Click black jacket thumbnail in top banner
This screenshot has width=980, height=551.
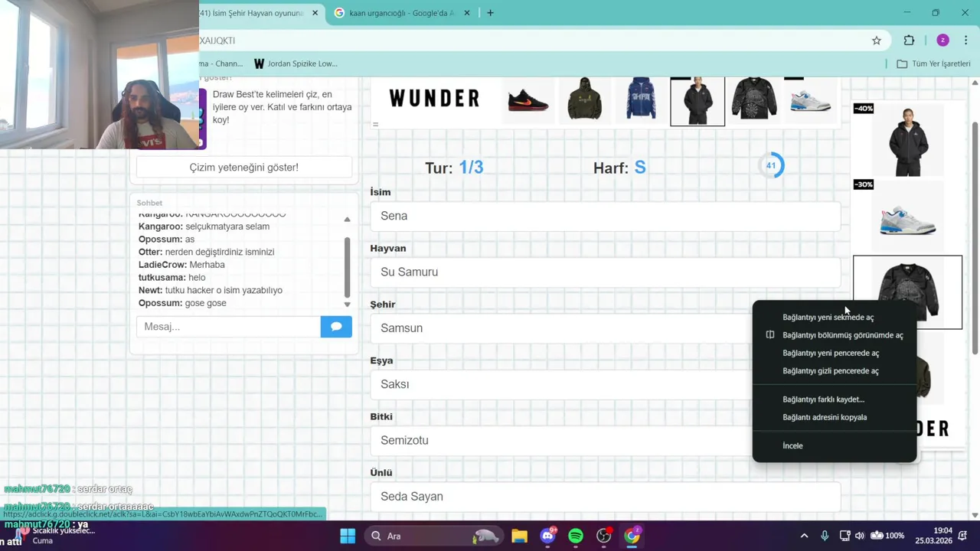pos(697,101)
